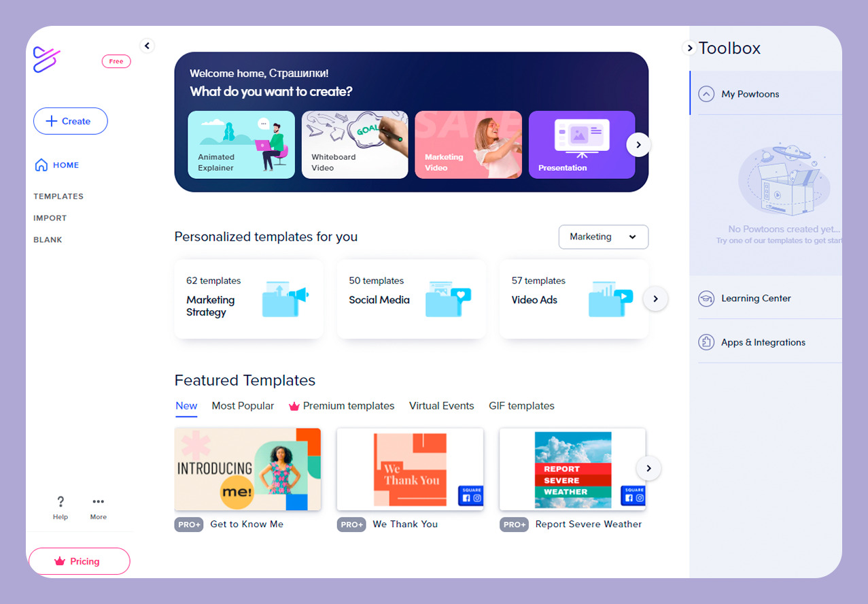Click the We Thank You title
Screen dimensions: 868x604
click(x=405, y=524)
